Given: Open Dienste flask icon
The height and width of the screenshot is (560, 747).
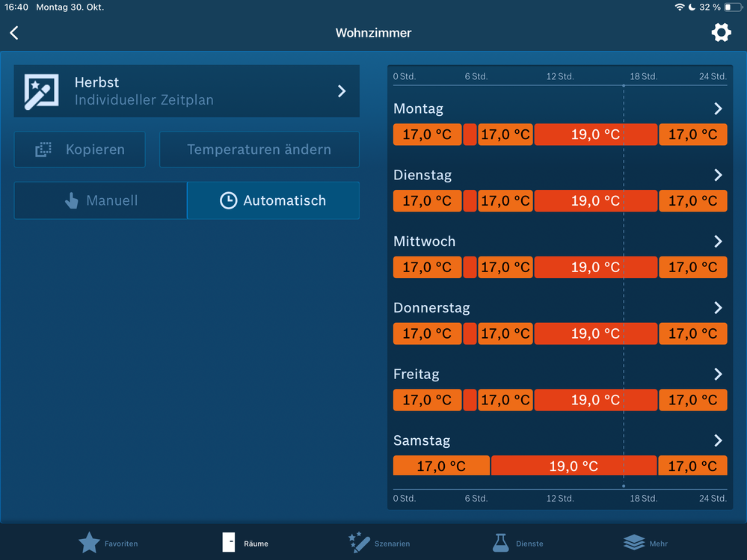Looking at the screenshot, I should [500, 543].
